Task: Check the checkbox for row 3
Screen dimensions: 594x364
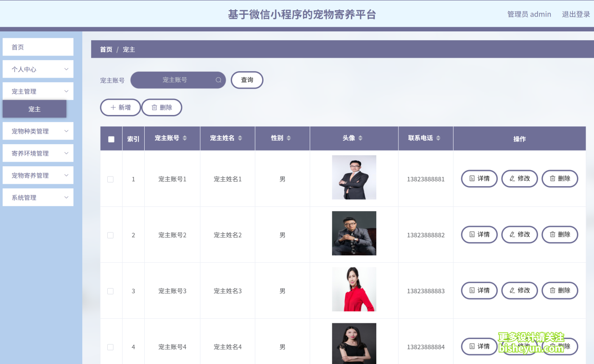Action: pos(111,291)
